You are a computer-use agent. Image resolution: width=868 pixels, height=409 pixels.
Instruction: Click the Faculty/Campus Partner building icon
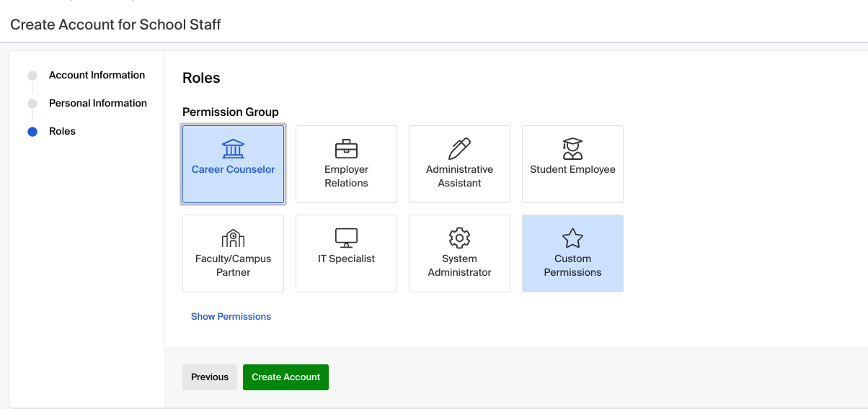click(233, 238)
